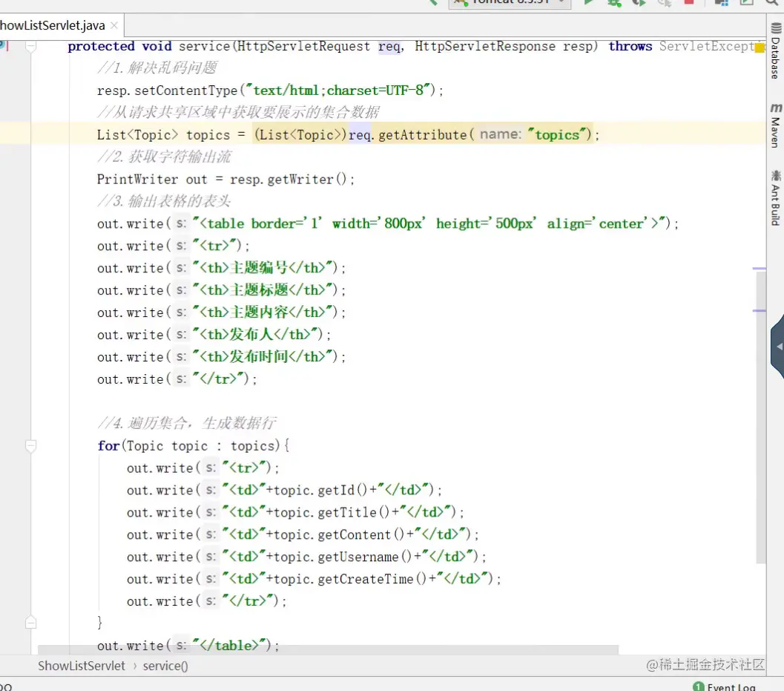Screen dimensions: 784x691
Task: Jump to the first purple scrollbar stripe marker
Action: (759, 269)
